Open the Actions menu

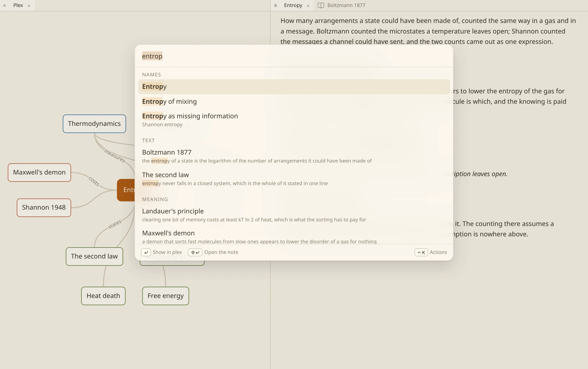pyautogui.click(x=438, y=252)
